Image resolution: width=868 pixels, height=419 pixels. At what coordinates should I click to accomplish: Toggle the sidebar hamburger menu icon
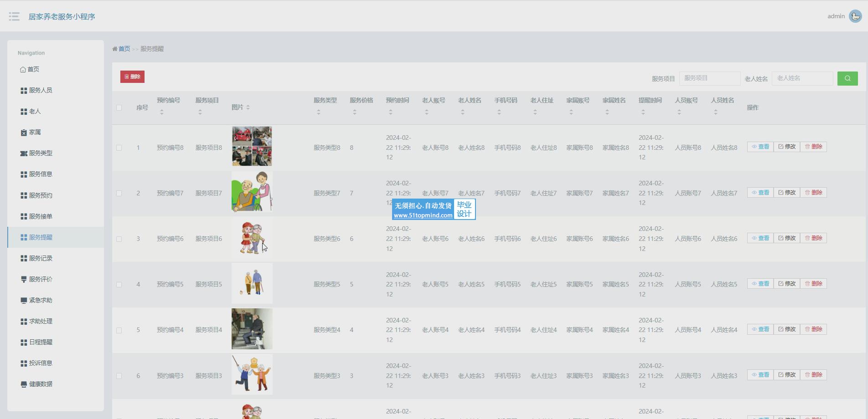[14, 16]
